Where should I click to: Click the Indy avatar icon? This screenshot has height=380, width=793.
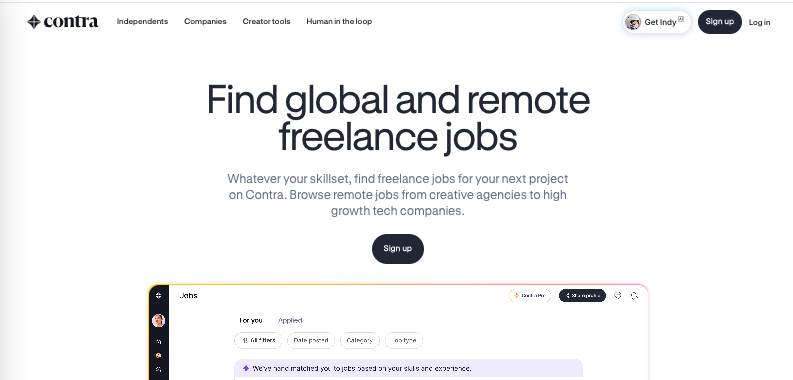coord(633,22)
